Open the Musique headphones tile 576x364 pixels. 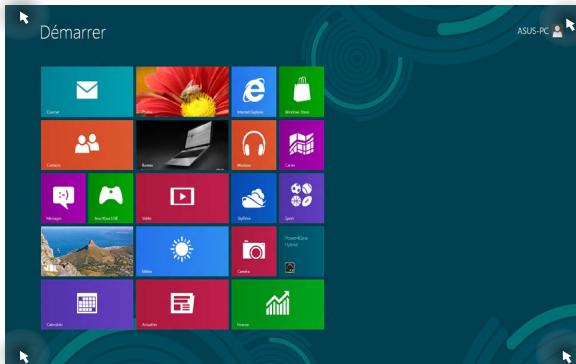point(254,145)
